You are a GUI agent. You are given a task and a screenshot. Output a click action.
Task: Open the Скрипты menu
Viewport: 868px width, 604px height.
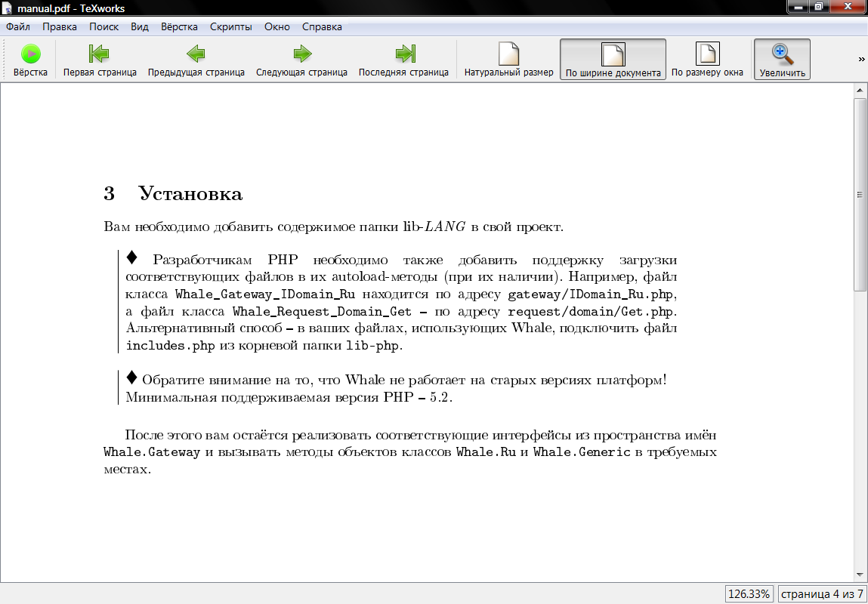click(231, 26)
